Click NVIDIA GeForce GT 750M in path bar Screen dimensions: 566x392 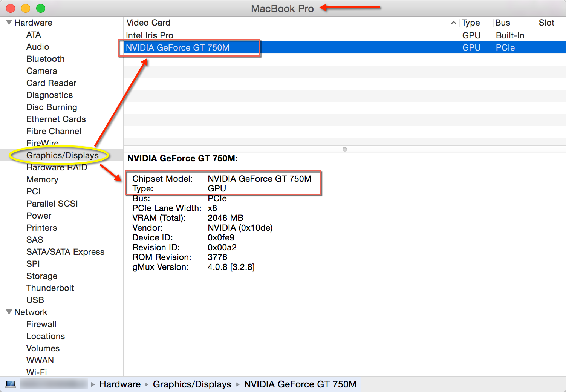(300, 384)
